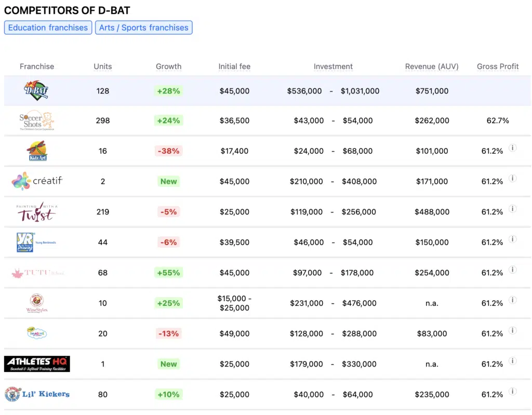
Task: Open the Young Rembrandts logo
Action: point(36,242)
